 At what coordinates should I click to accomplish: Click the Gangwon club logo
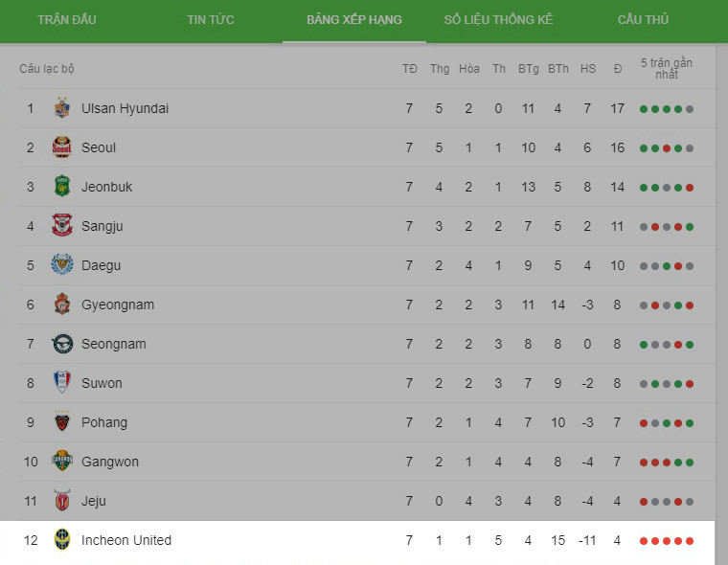click(x=62, y=462)
